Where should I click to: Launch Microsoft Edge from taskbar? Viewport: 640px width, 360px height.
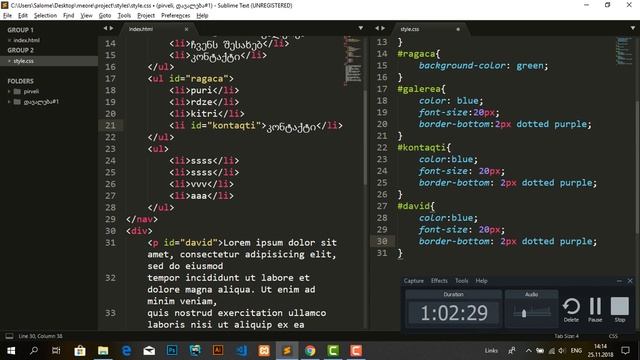127,351
